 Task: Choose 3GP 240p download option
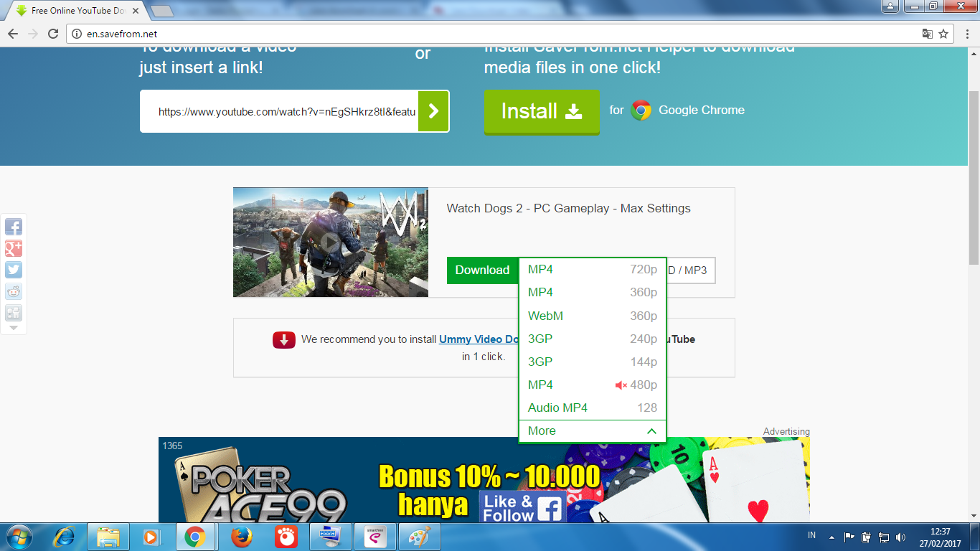[593, 339]
